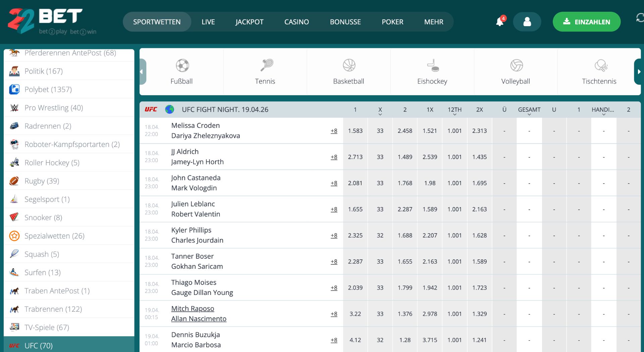Select the Fußball sport icon
This screenshot has height=352, width=644.
pos(181,65)
